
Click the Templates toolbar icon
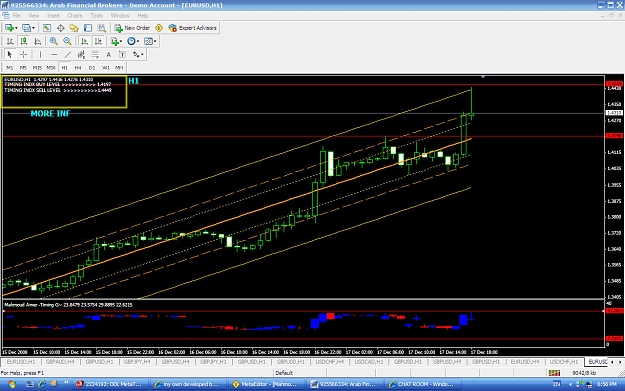tap(148, 41)
